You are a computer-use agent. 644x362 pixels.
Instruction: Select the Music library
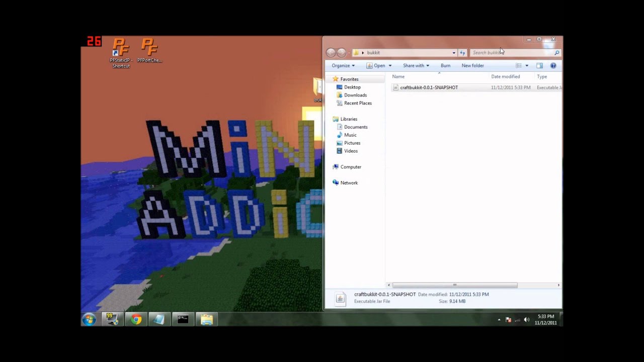pyautogui.click(x=350, y=135)
